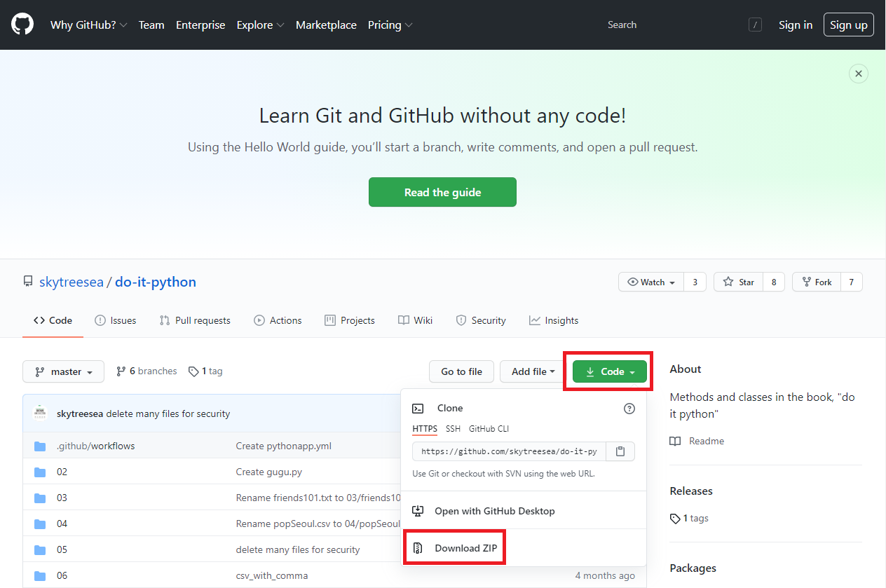Open Enterprise in top navigation
Viewport: 886px width, 588px height.
(200, 25)
